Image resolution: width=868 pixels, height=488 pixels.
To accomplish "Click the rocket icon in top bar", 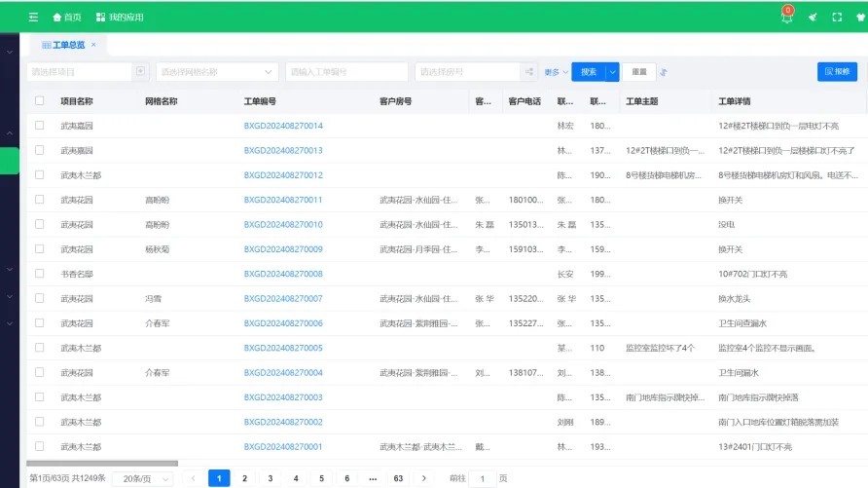I will [812, 17].
